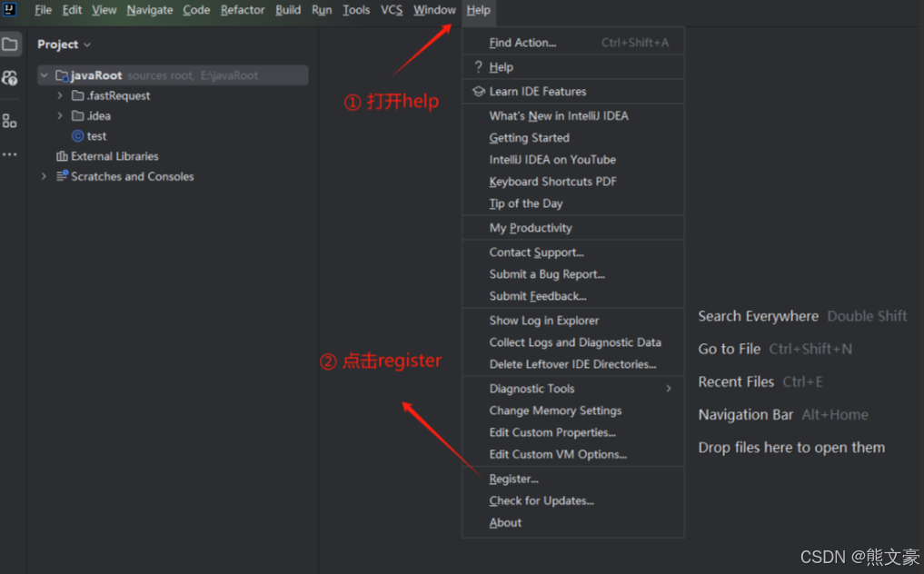Click the question mark icon beside Help
Screen dimensions: 924x574
pyautogui.click(x=478, y=66)
